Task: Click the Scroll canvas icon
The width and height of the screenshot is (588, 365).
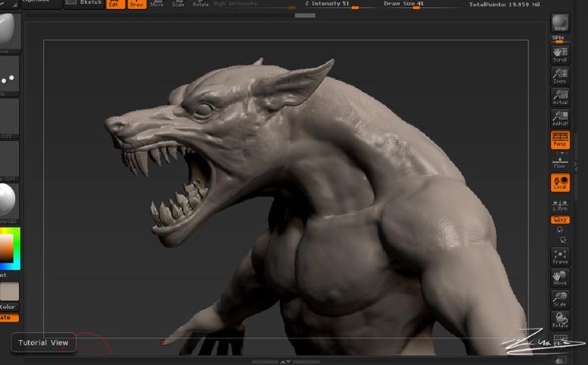Action: (560, 55)
